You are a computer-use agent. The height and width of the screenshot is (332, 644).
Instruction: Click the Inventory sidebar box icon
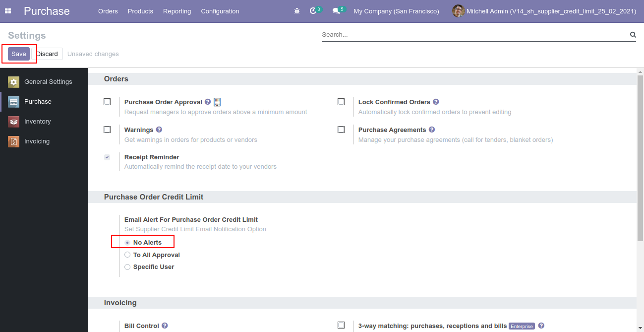click(x=14, y=122)
